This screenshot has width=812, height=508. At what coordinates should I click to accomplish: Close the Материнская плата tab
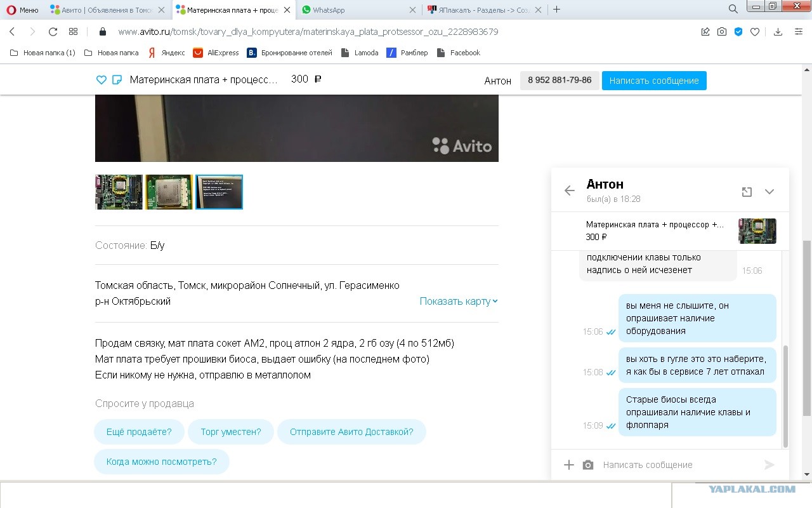[287, 10]
